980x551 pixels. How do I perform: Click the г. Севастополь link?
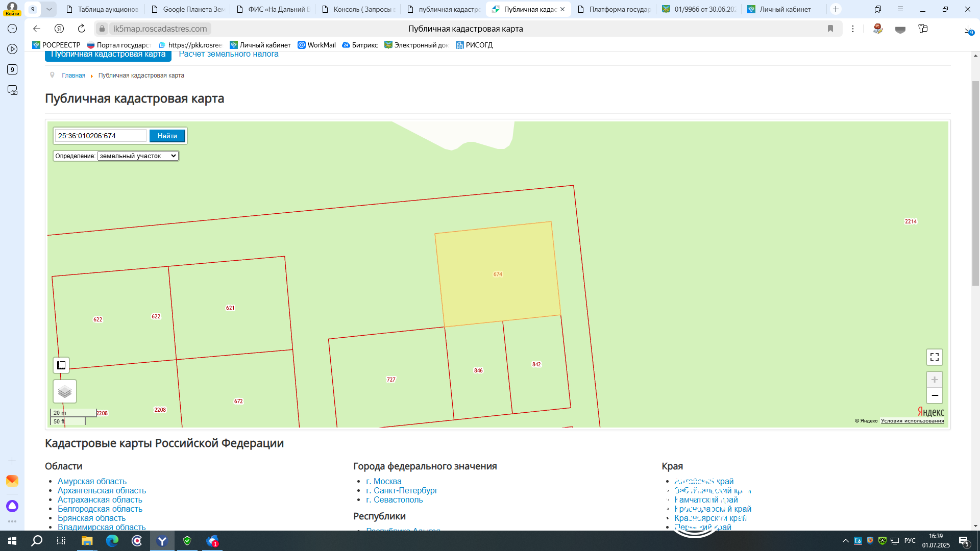point(394,499)
